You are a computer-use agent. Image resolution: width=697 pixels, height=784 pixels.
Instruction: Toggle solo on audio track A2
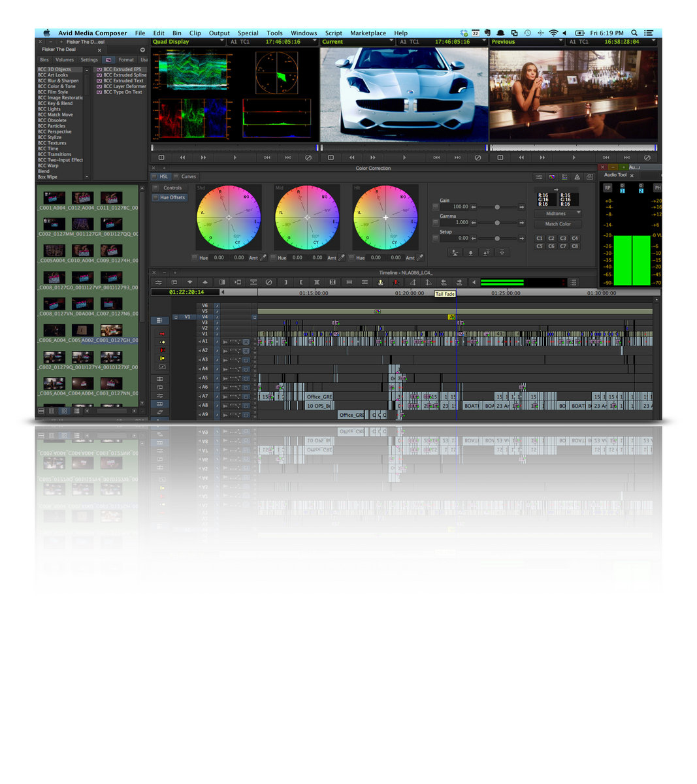(x=255, y=348)
